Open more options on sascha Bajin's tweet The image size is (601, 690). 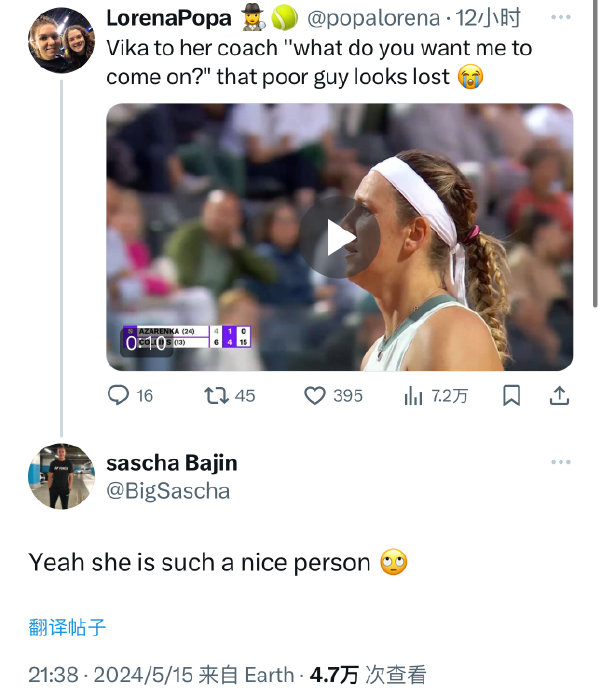tap(562, 462)
